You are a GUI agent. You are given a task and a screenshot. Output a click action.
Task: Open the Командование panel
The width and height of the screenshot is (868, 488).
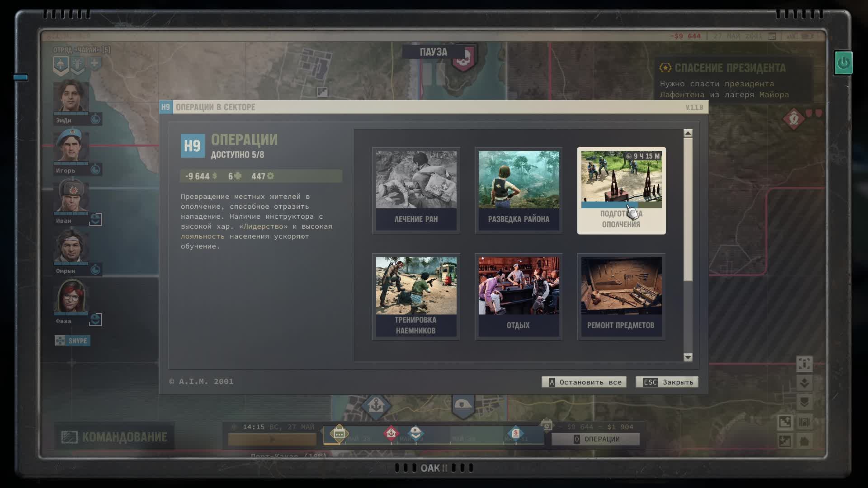click(x=114, y=436)
